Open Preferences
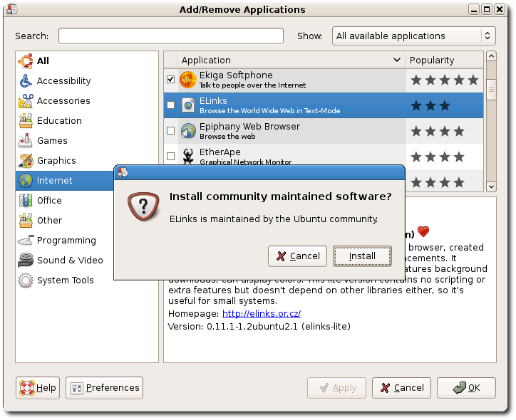The image size is (516, 420). tap(104, 388)
